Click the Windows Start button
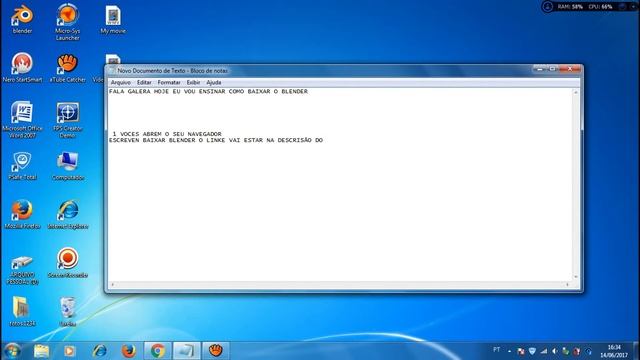 tap(12, 351)
